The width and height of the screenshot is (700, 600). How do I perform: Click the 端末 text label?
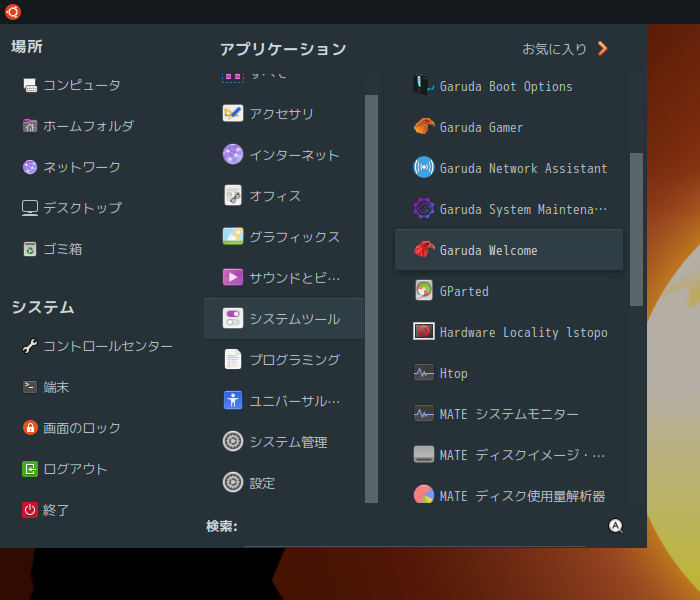(56, 387)
